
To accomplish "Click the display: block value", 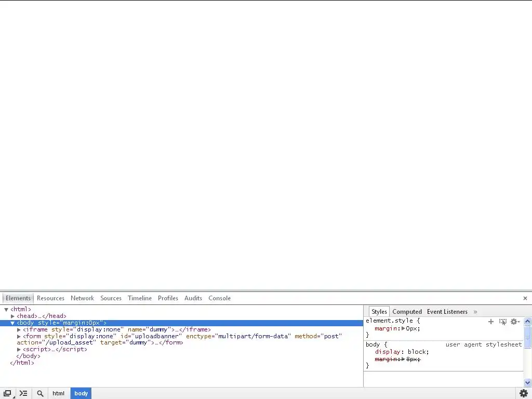I will point(418,352).
